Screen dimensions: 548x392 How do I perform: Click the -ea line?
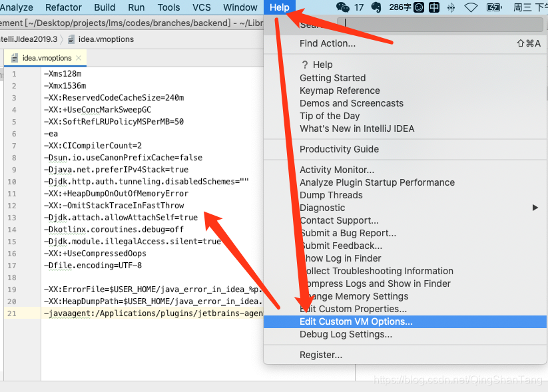coord(51,134)
